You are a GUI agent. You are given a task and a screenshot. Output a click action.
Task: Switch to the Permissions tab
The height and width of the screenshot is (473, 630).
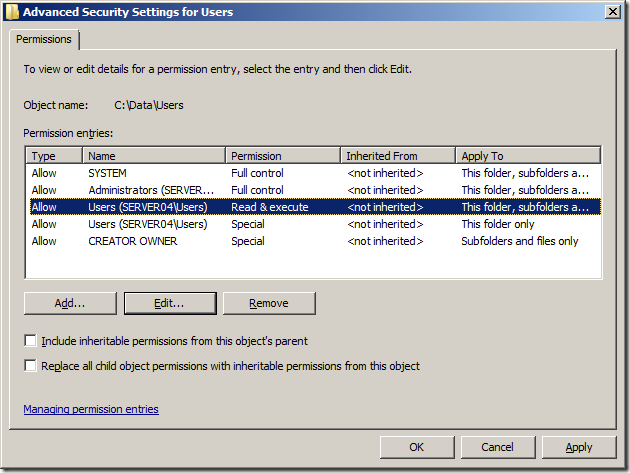pyautogui.click(x=45, y=39)
